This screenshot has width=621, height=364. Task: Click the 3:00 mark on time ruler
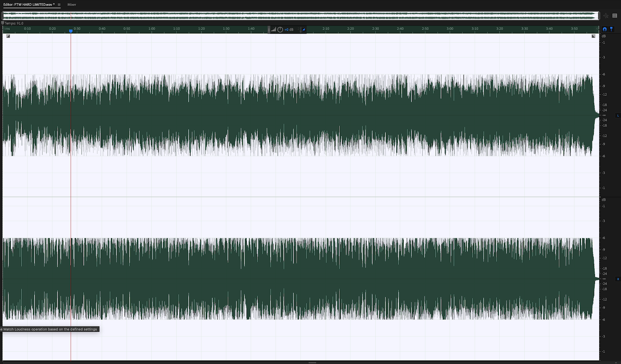[x=450, y=29]
